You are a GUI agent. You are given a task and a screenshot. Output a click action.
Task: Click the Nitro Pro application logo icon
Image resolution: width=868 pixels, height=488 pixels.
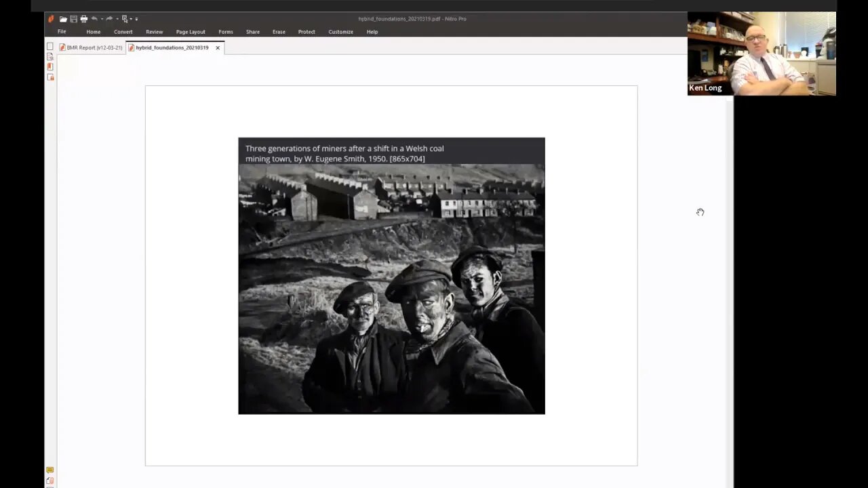click(51, 19)
